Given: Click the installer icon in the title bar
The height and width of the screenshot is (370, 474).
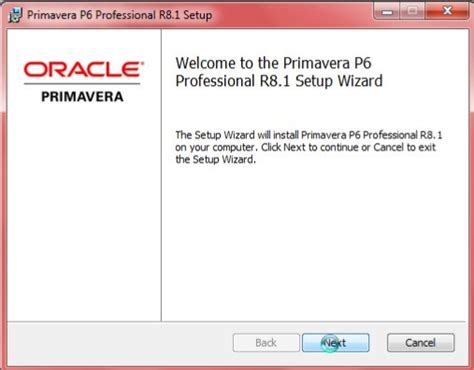Looking at the screenshot, I should pyautogui.click(x=15, y=15).
